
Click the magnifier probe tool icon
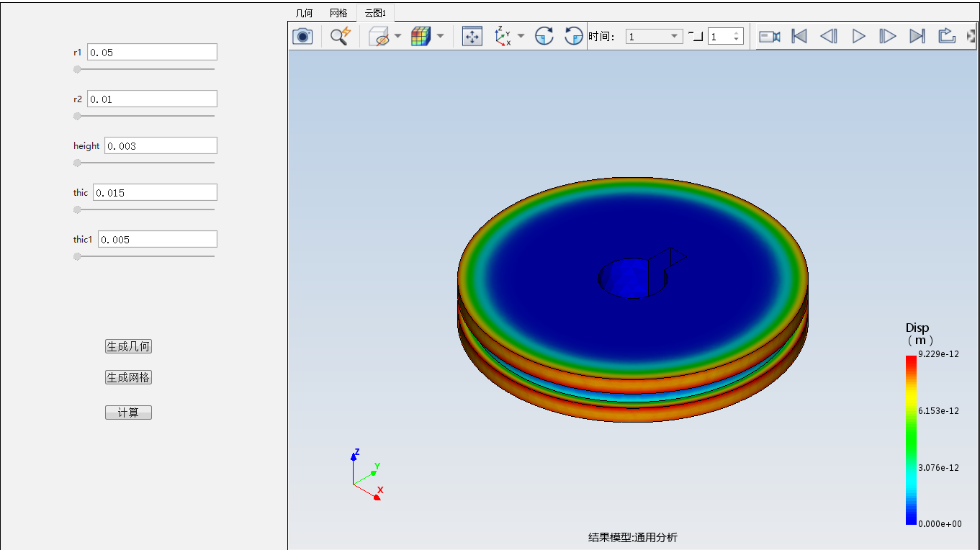(x=340, y=36)
